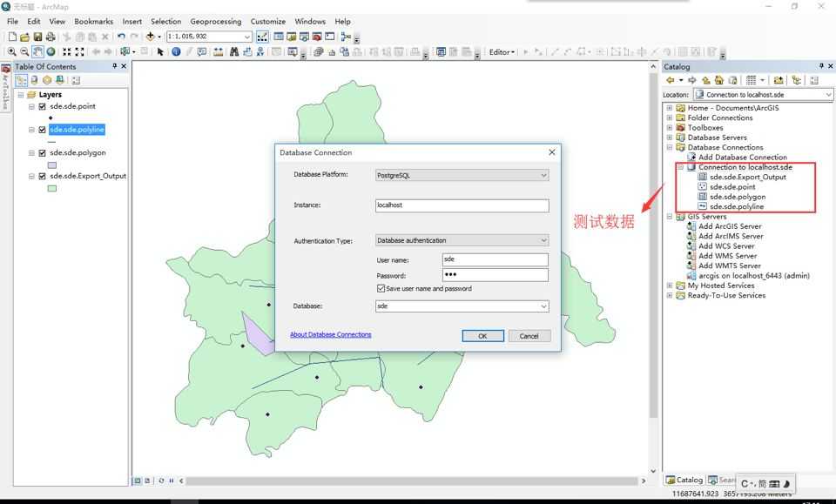Uncheck sde.sde.Export_Output layer
Screen dimensions: 836x504
(x=42, y=176)
